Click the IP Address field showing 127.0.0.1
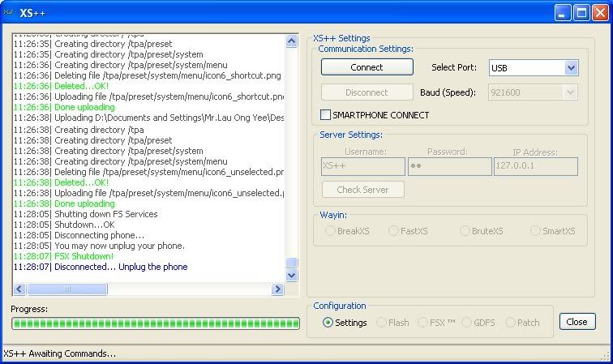The width and height of the screenshot is (613, 364). [x=535, y=166]
